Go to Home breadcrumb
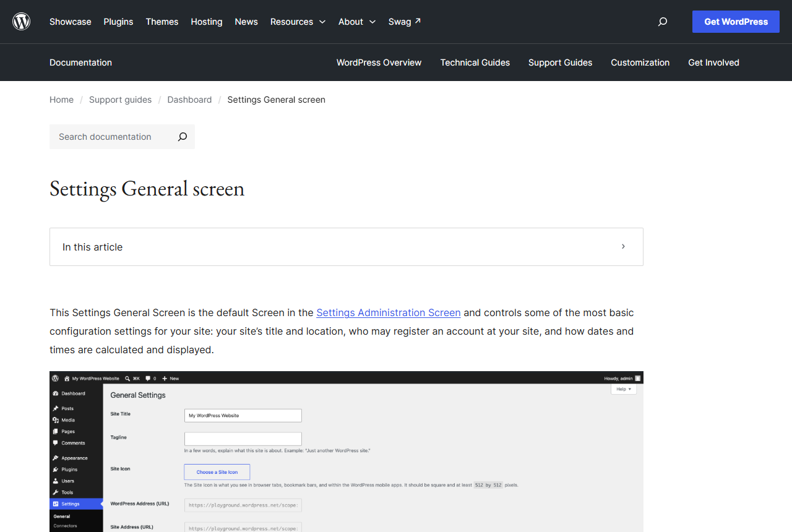Viewport: 792px width, 532px height. click(61, 100)
